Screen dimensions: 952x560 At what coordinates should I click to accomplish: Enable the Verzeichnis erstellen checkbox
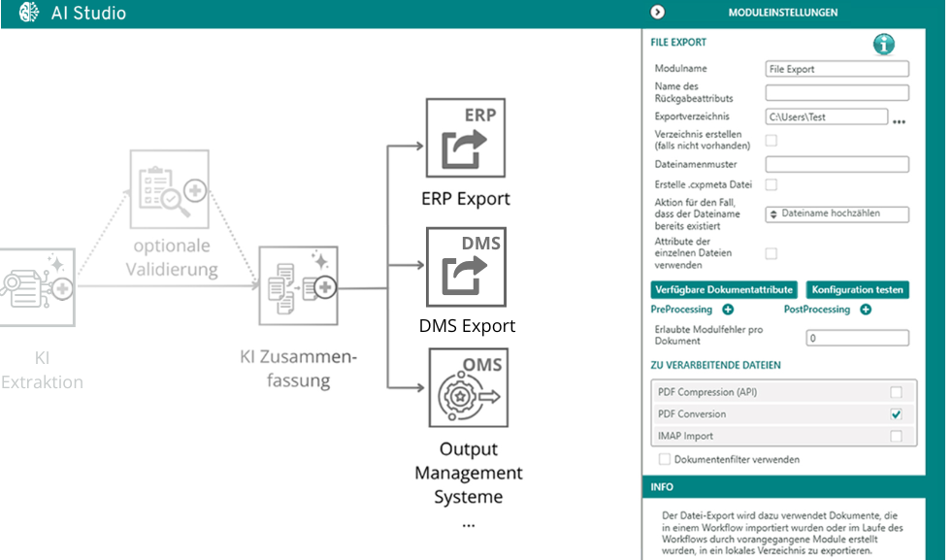point(771,141)
